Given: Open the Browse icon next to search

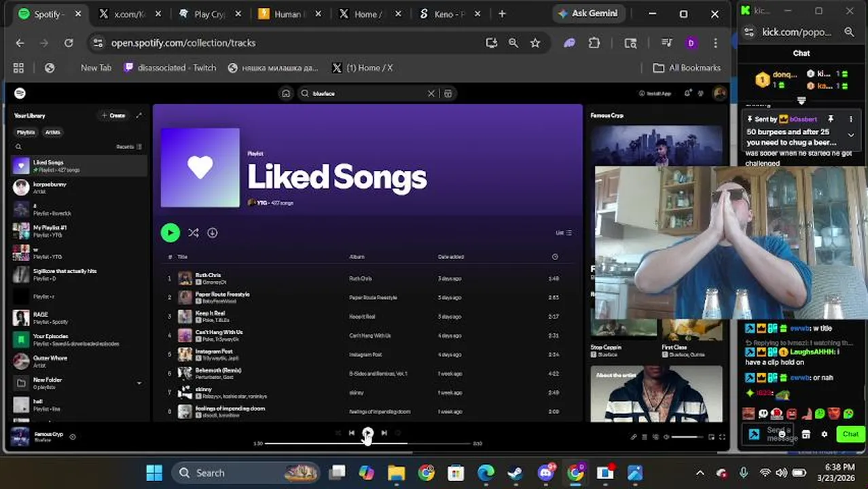Looking at the screenshot, I should pyautogui.click(x=448, y=94).
